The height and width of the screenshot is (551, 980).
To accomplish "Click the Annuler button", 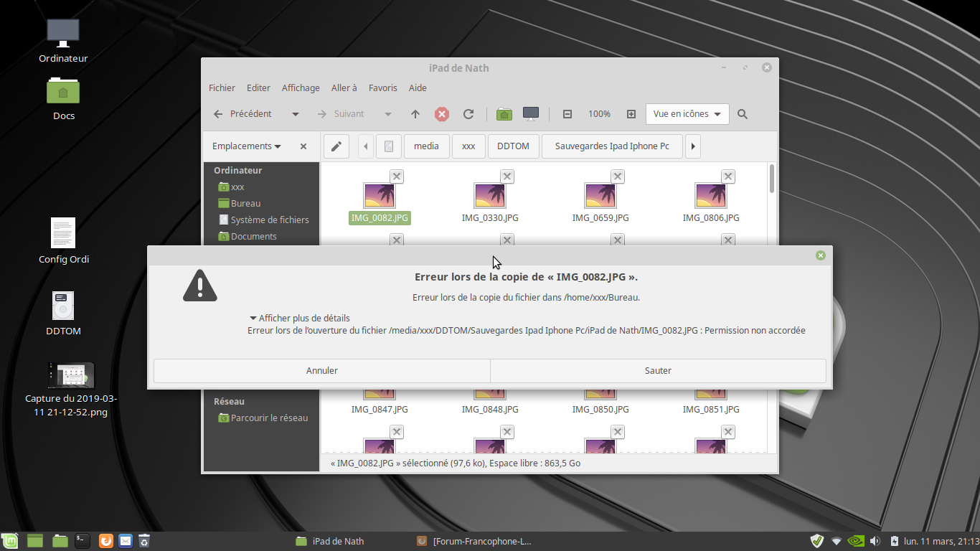I will coord(321,371).
